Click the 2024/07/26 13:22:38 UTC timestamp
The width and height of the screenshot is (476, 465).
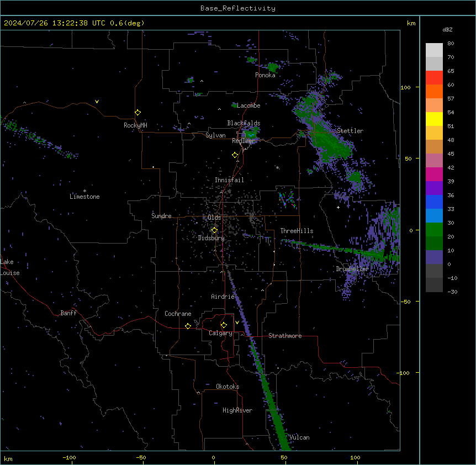click(55, 23)
